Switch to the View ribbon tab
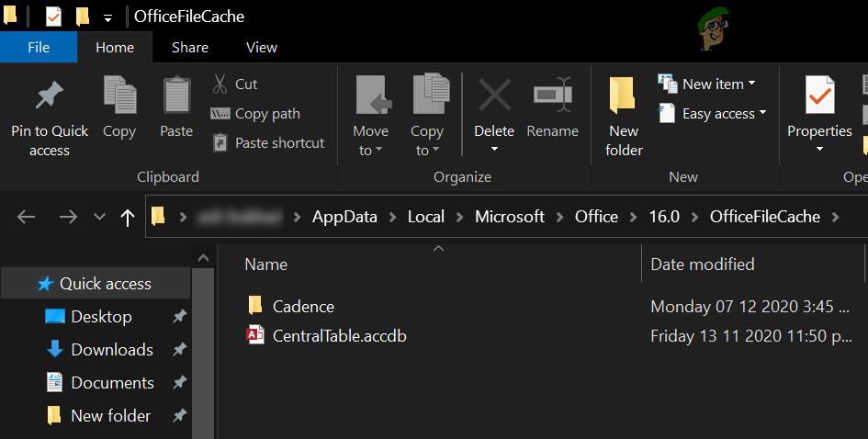Viewport: 868px width, 439px height. (x=262, y=48)
